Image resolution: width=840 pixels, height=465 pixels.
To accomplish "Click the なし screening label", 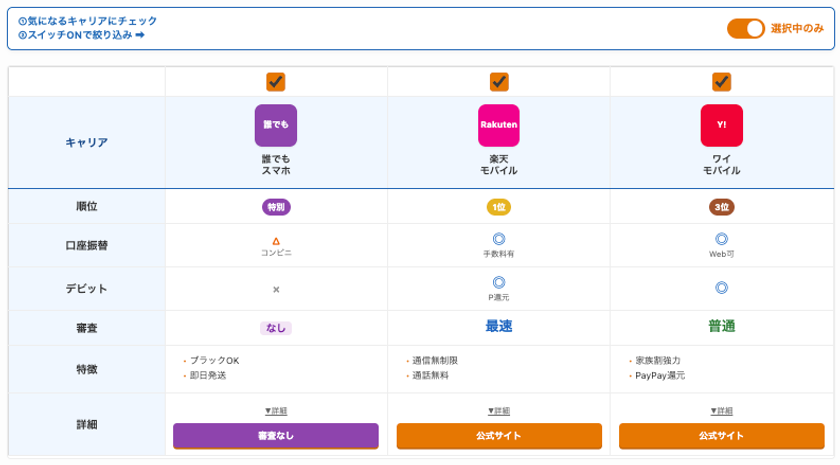I will pyautogui.click(x=276, y=327).
